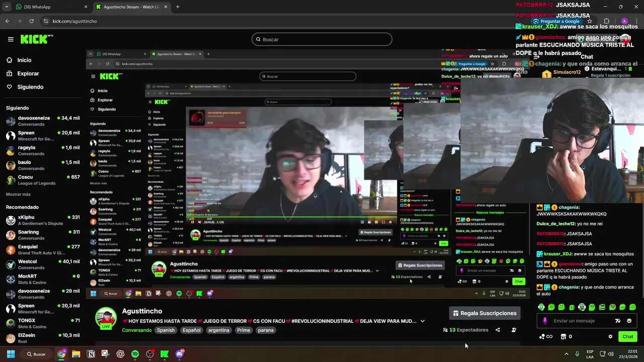Open a new browser tab
Screen dimensions: 644x362
pos(178,7)
